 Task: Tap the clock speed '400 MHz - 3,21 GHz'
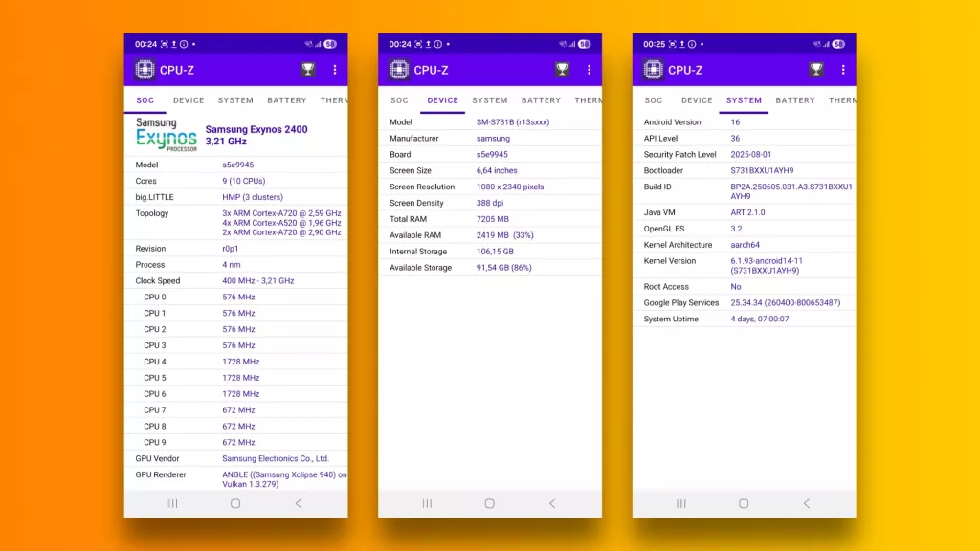click(258, 281)
